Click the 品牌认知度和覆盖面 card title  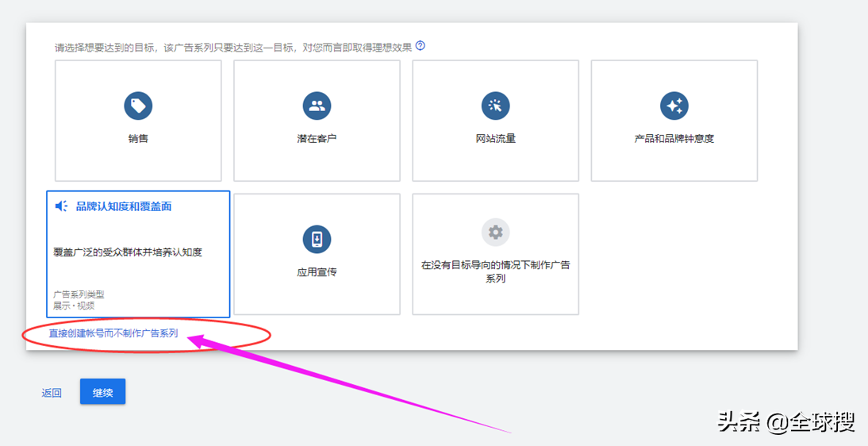(124, 206)
